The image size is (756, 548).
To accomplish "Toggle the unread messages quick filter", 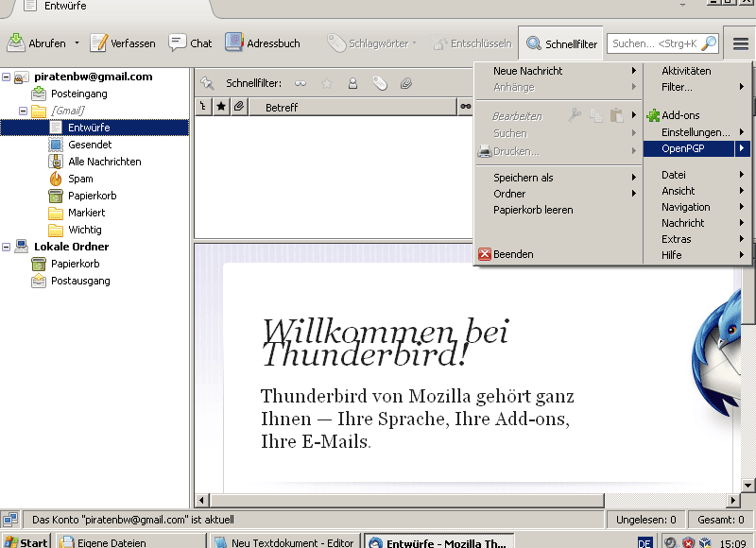I will [301, 84].
